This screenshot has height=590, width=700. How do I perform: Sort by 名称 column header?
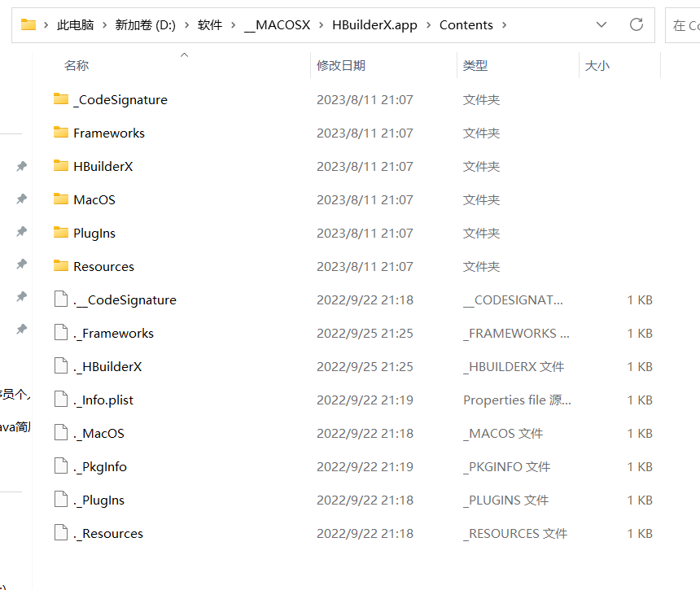click(x=77, y=66)
